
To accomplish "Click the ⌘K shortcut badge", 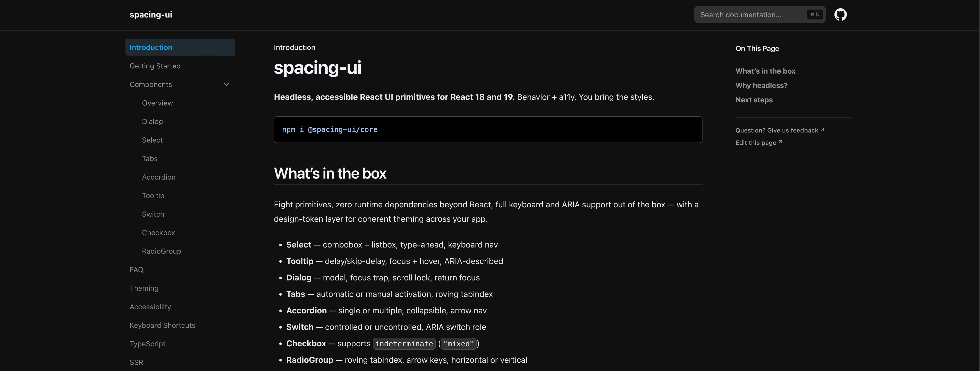I will (815, 14).
